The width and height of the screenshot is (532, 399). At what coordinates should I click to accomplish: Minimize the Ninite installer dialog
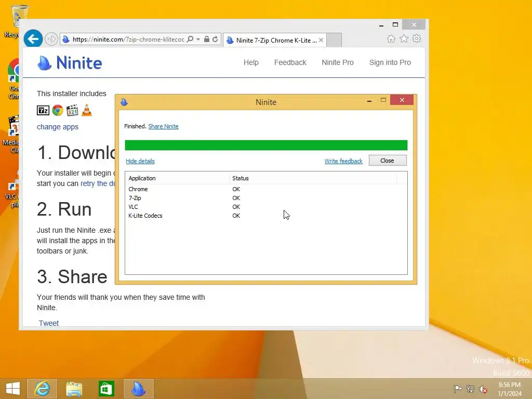(369, 100)
